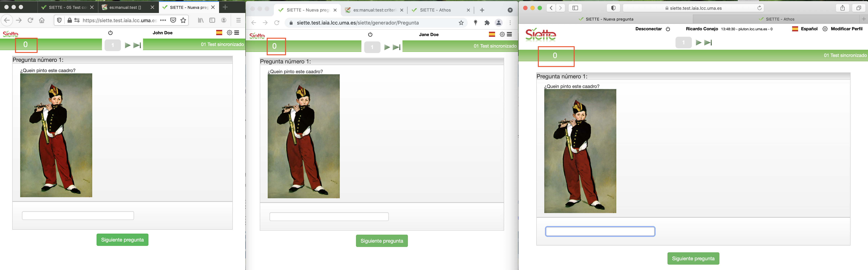
Task: Click the answer text field in Firefox
Action: coord(78,215)
